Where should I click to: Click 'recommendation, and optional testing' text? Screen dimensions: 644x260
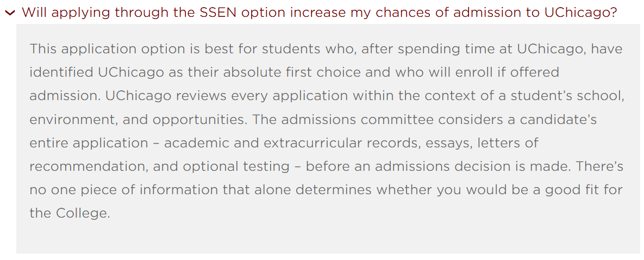click(x=159, y=166)
